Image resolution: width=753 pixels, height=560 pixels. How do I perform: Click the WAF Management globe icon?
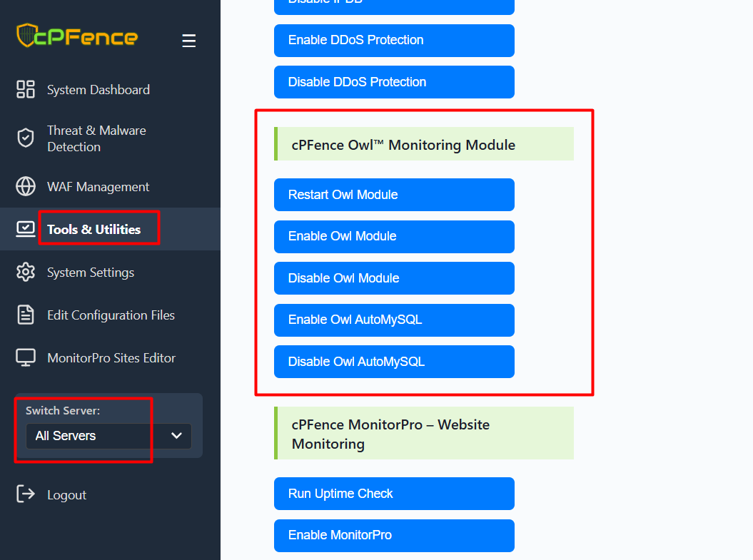[26, 187]
